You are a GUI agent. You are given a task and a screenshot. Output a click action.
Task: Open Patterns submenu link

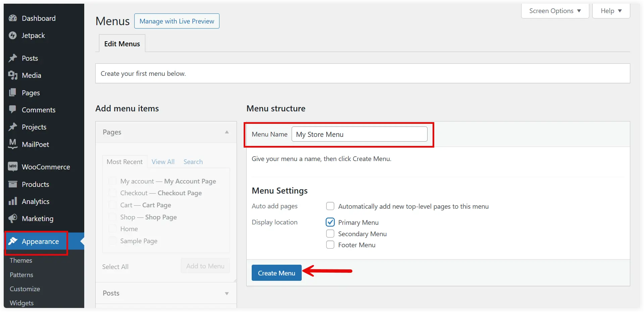21,275
